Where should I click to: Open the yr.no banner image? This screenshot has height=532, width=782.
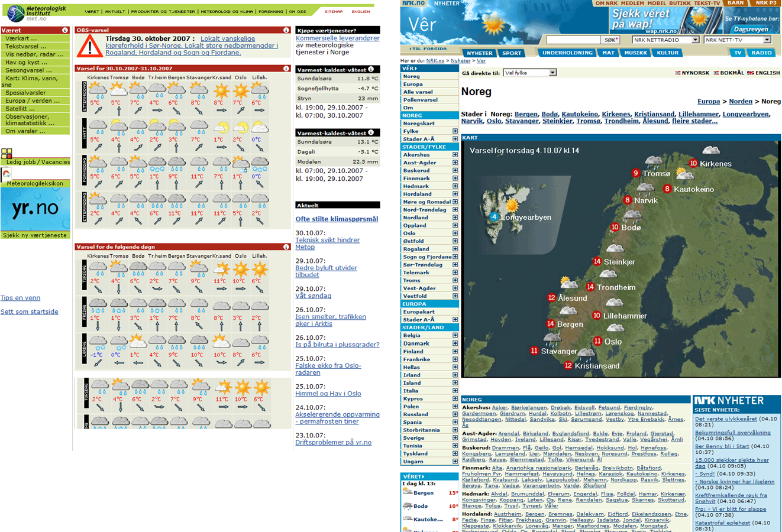click(35, 209)
